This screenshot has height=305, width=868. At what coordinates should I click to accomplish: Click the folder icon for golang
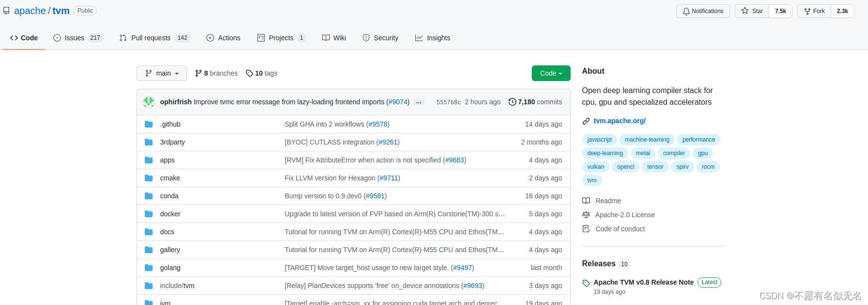(149, 268)
